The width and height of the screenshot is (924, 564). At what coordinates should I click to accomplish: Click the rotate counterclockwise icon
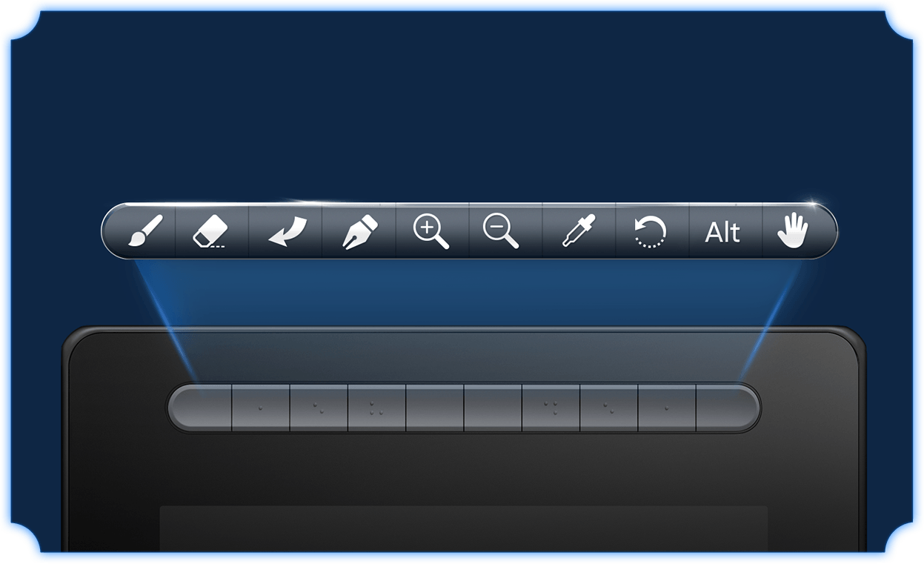651,231
